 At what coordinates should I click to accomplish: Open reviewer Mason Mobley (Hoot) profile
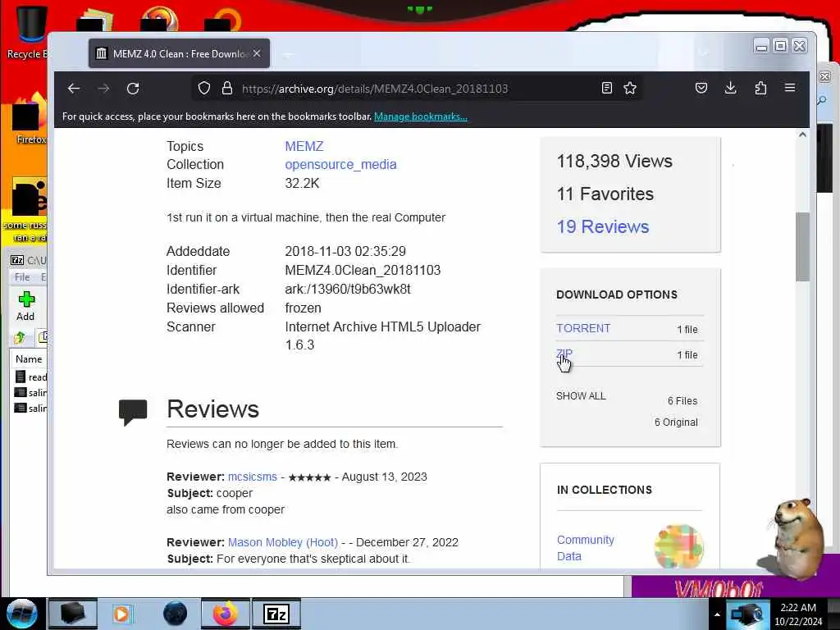[x=283, y=543]
